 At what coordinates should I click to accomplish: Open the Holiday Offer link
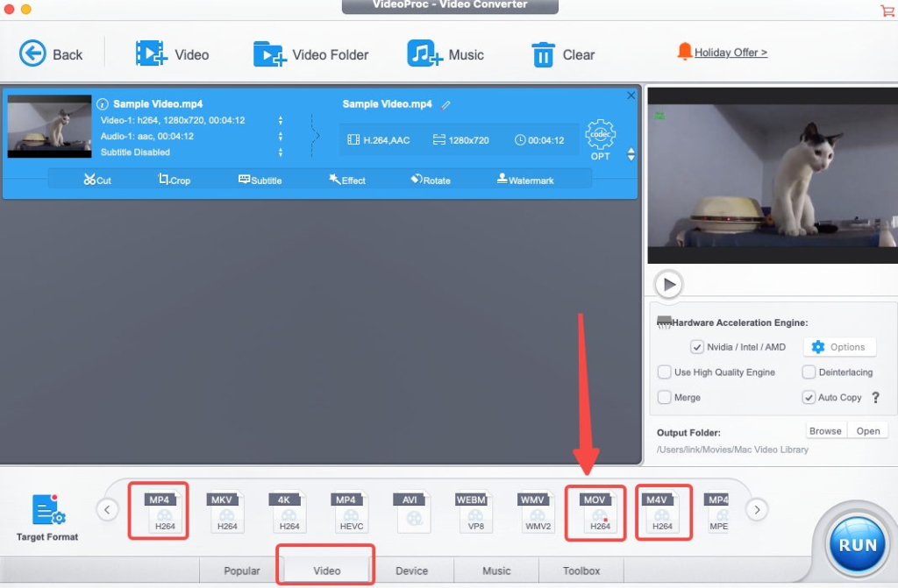(x=730, y=52)
